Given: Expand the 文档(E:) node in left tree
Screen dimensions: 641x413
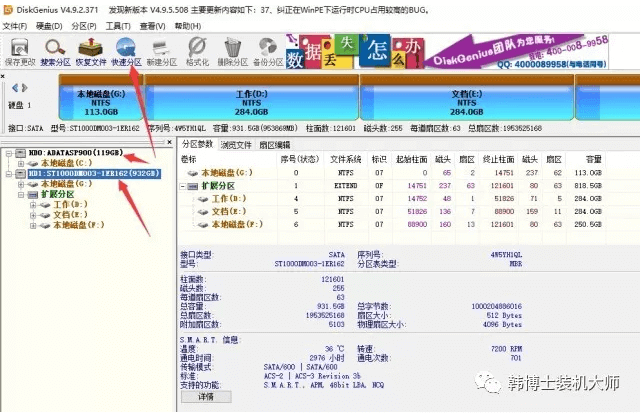Looking at the screenshot, I should [33, 215].
